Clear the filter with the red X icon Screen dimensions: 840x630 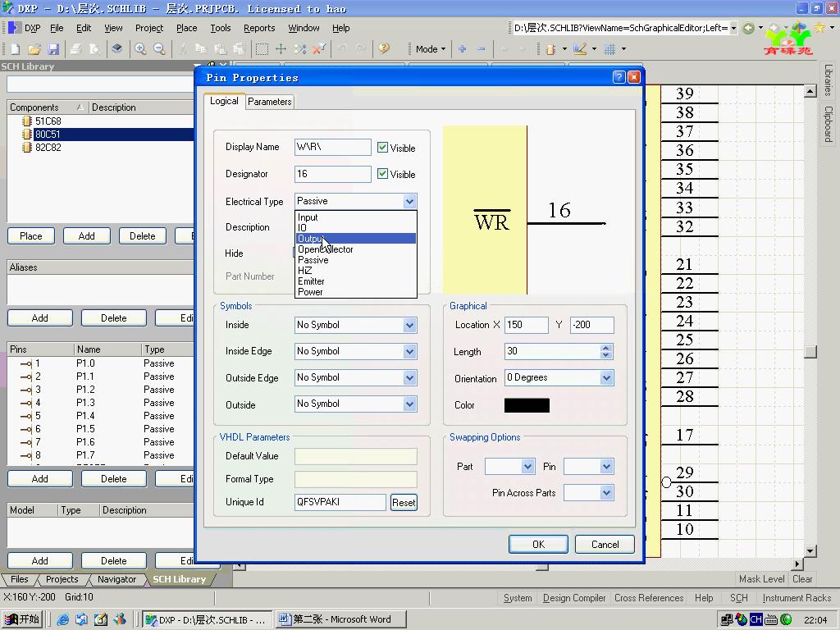coord(319,49)
